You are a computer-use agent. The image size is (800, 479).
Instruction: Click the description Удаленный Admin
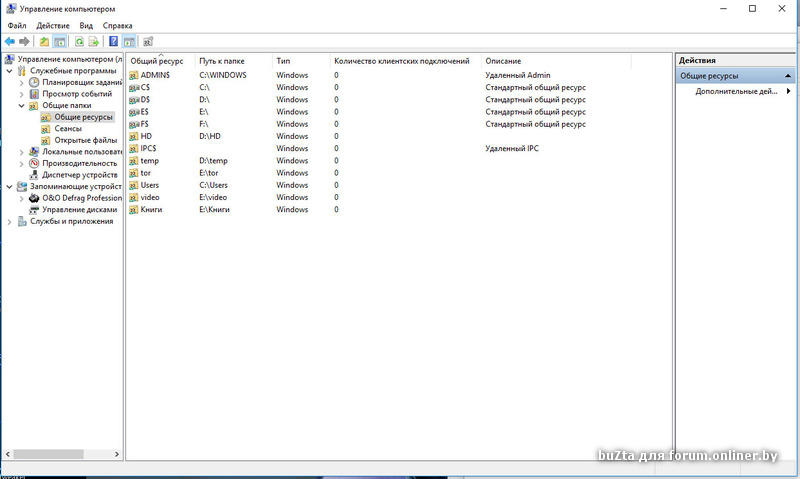coord(518,75)
